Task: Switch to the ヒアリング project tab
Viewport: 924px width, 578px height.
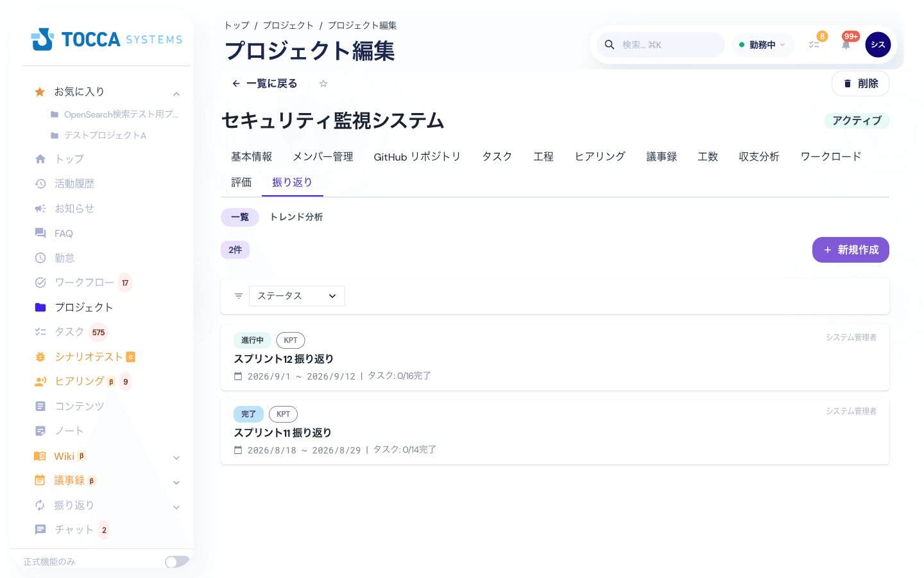Action: click(x=600, y=157)
